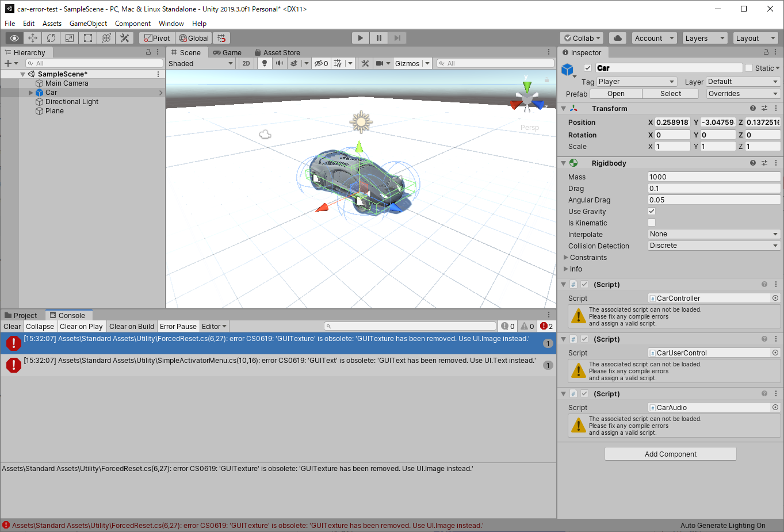
Task: Click the Play button
Action: coord(361,38)
